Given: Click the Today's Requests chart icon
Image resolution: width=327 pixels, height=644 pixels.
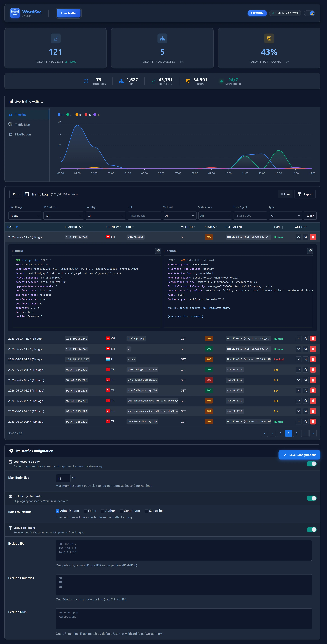Looking at the screenshot, I should [56, 38].
